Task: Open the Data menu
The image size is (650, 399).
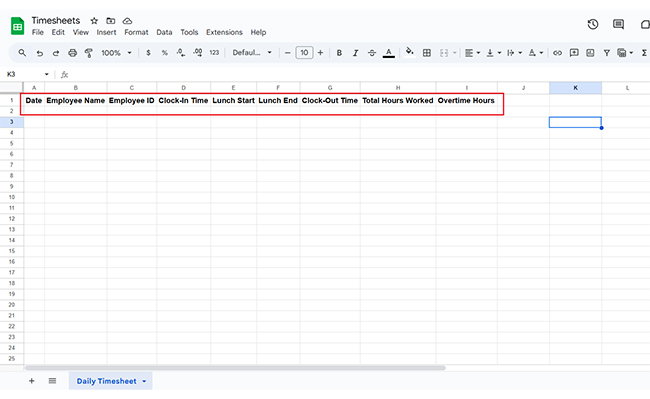Action: pos(164,32)
